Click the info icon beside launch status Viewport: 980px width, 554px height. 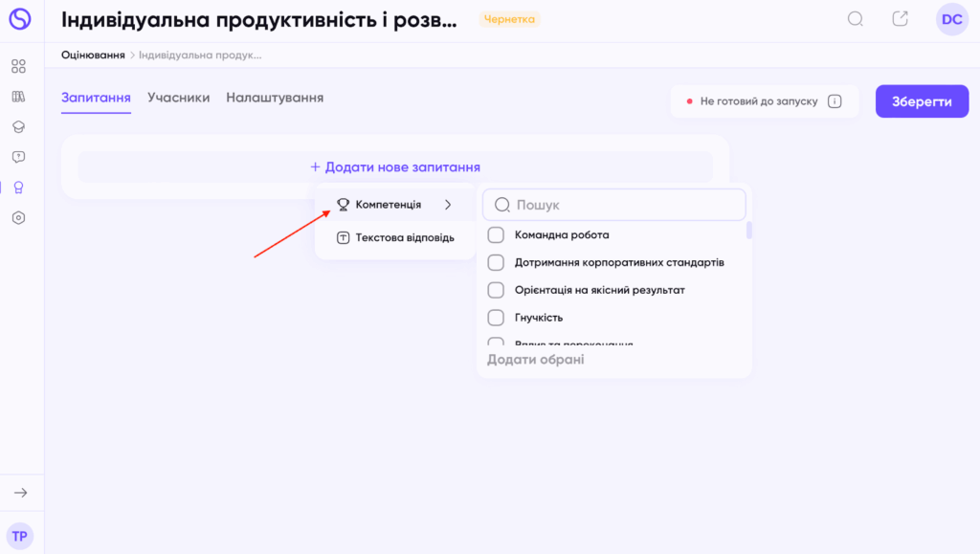point(835,101)
